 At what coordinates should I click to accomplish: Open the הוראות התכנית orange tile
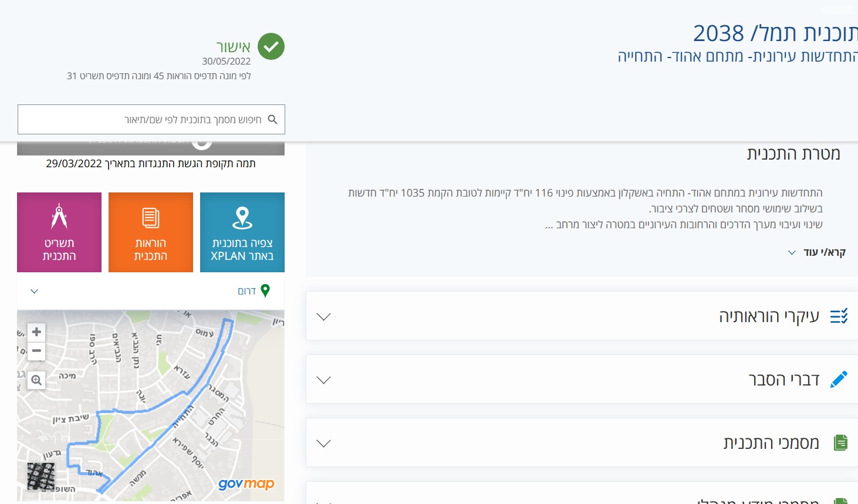(151, 232)
